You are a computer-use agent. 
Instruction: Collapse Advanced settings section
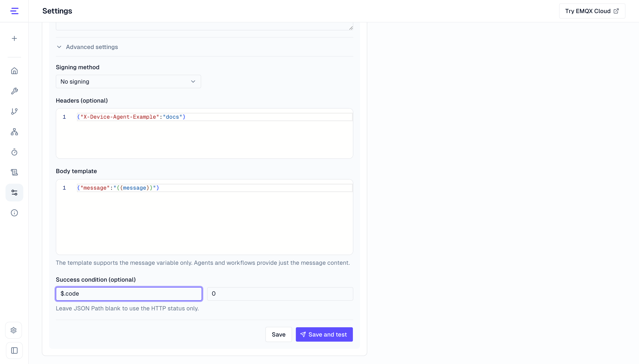click(87, 47)
